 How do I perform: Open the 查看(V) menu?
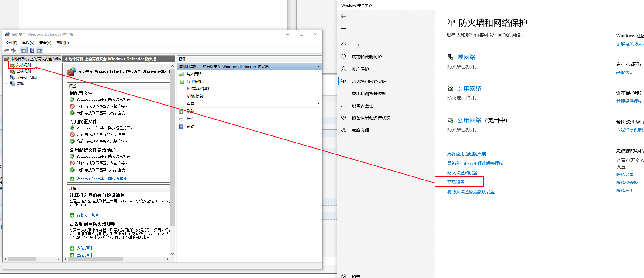tap(45, 43)
